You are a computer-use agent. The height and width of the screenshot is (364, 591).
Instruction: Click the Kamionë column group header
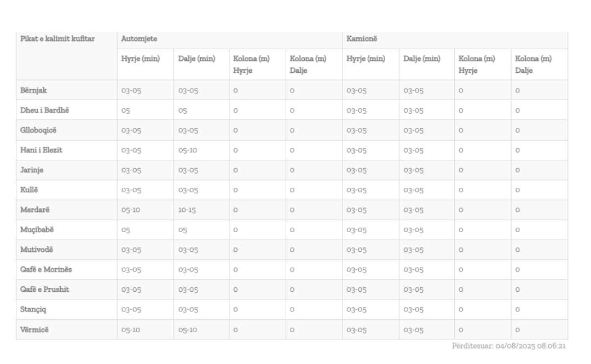362,39
